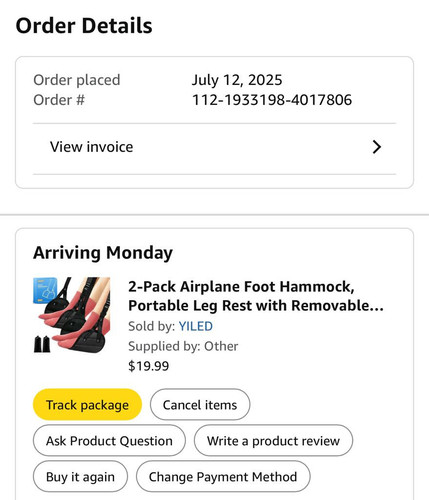Viewport: 429px width, 500px height.
Task: Tap the chevron arrow beside View invoice
Action: (376, 147)
